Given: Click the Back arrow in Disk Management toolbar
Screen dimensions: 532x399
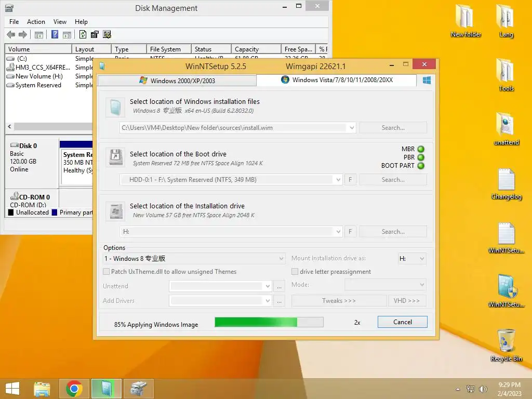Looking at the screenshot, I should (x=11, y=34).
